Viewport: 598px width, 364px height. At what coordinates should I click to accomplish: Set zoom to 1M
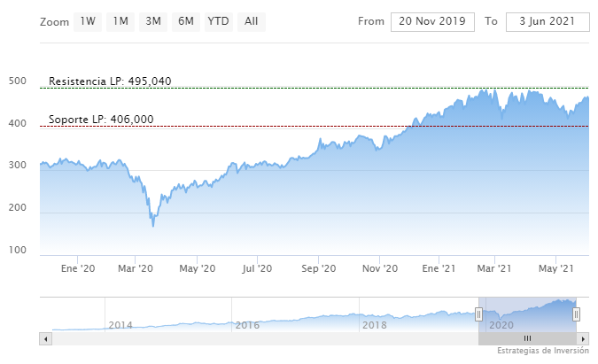point(120,21)
